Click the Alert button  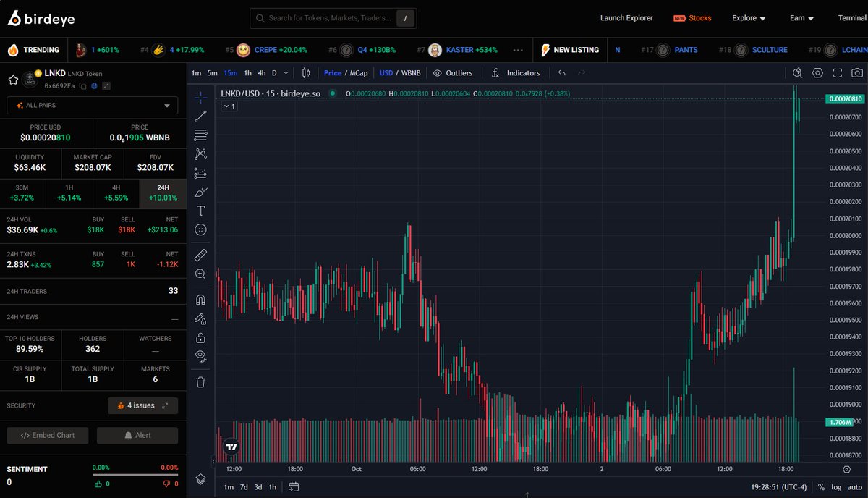coord(137,435)
